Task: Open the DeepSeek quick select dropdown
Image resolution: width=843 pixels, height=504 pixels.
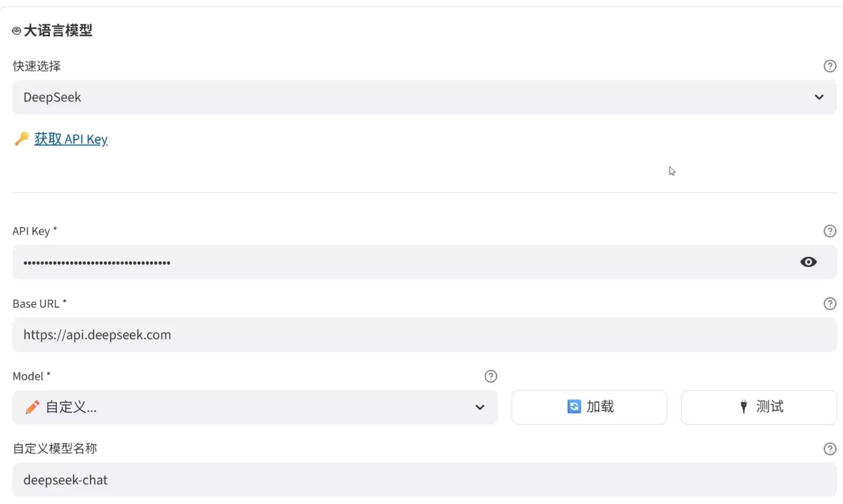Action: tap(424, 97)
